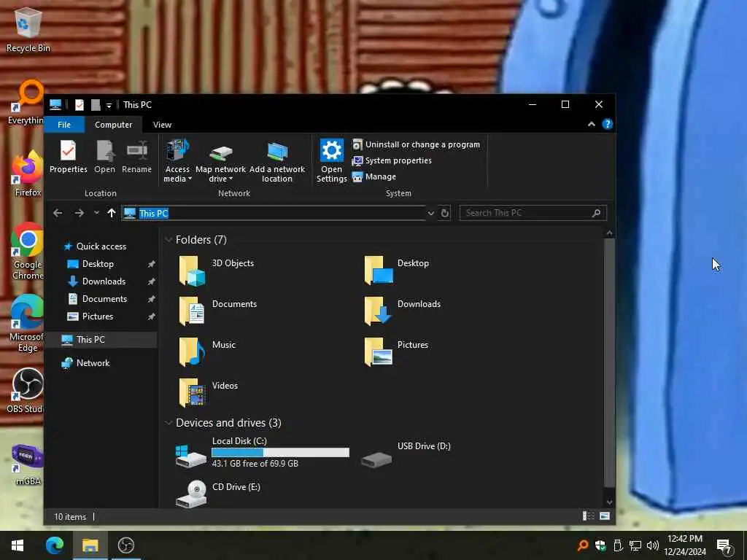Viewport: 747px width, 560px height.
Task: Click the Open Settings gear icon
Action: point(332,150)
